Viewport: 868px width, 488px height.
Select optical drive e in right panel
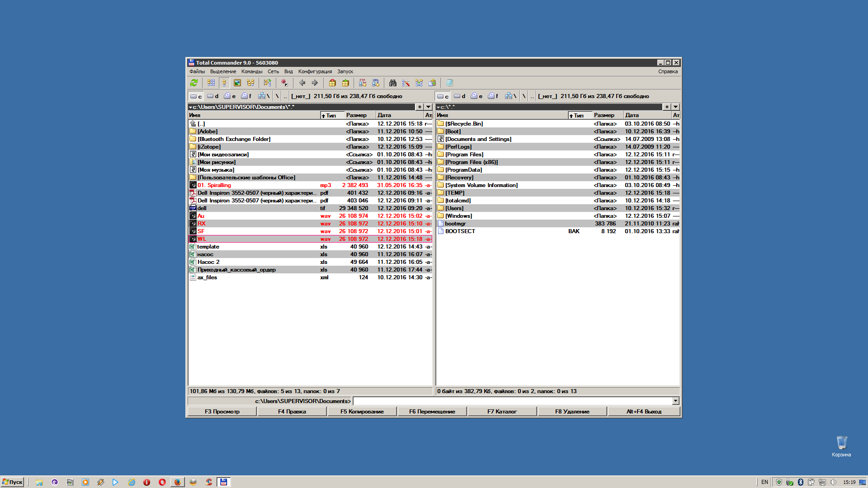(x=476, y=96)
